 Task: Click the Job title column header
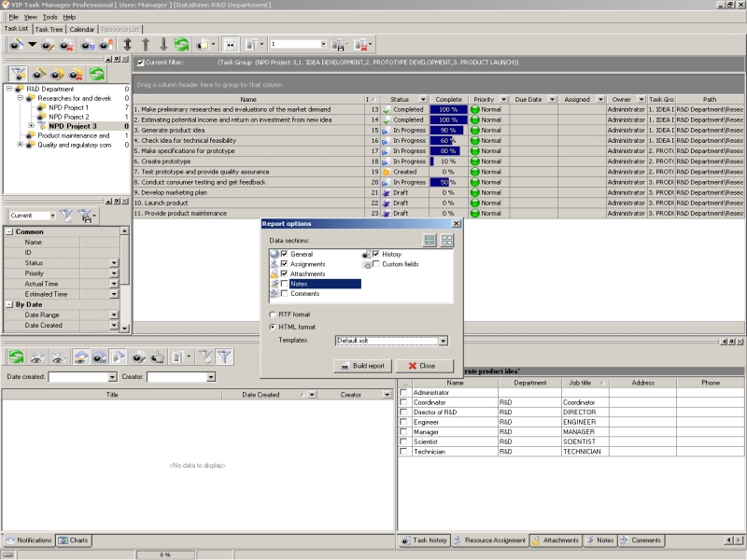coord(585,383)
